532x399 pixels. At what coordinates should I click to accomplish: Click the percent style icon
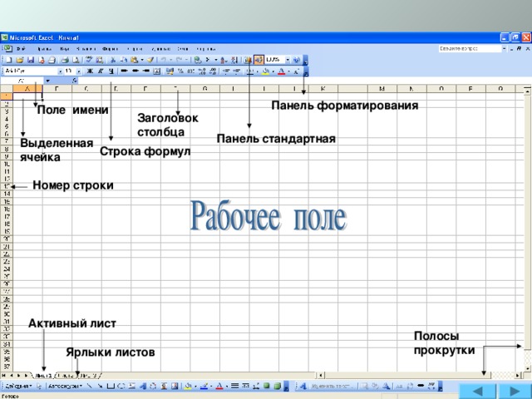pos(180,71)
